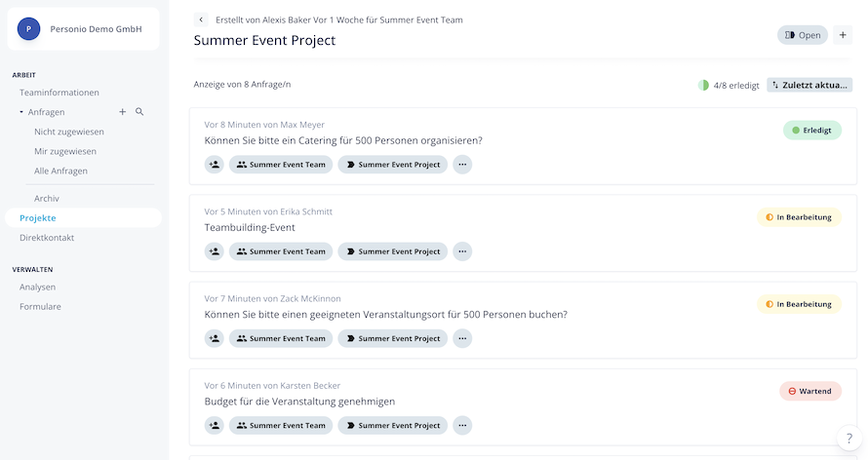
Task: Open the help question mark button
Action: pos(848,439)
